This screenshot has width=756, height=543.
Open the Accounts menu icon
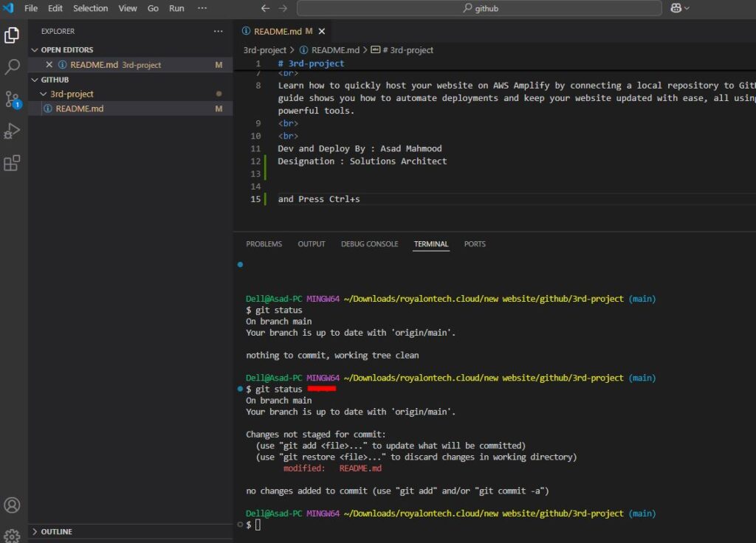coord(12,505)
